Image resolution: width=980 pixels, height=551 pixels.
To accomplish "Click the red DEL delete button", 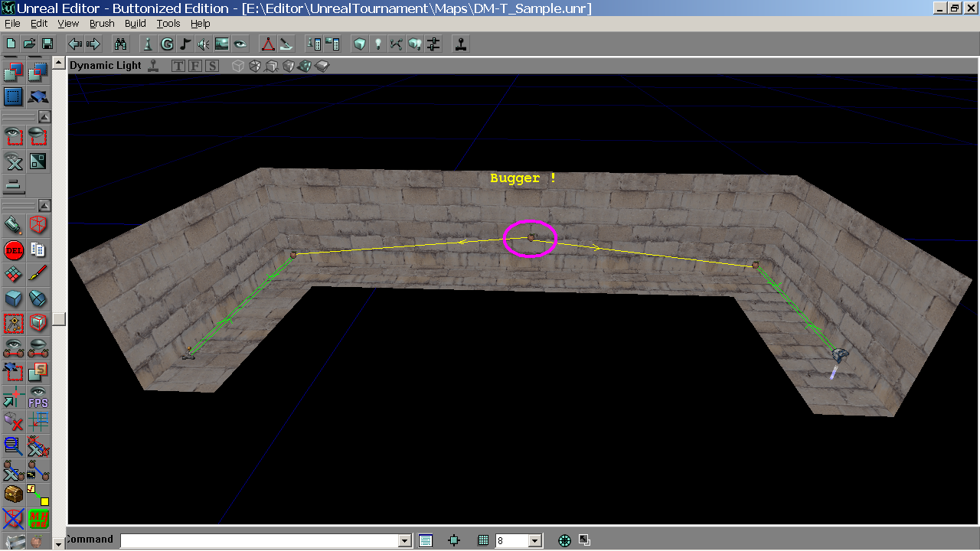I will click(x=14, y=249).
